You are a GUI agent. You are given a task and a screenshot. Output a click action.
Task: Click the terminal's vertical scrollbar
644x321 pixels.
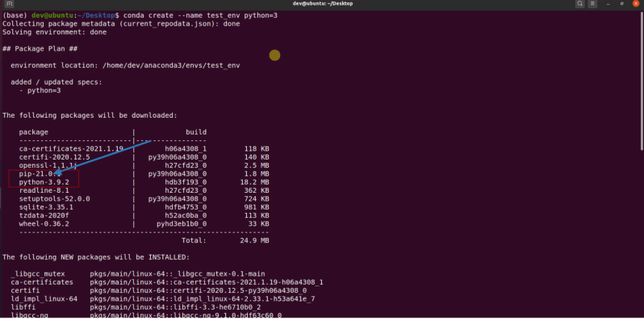(642, 80)
